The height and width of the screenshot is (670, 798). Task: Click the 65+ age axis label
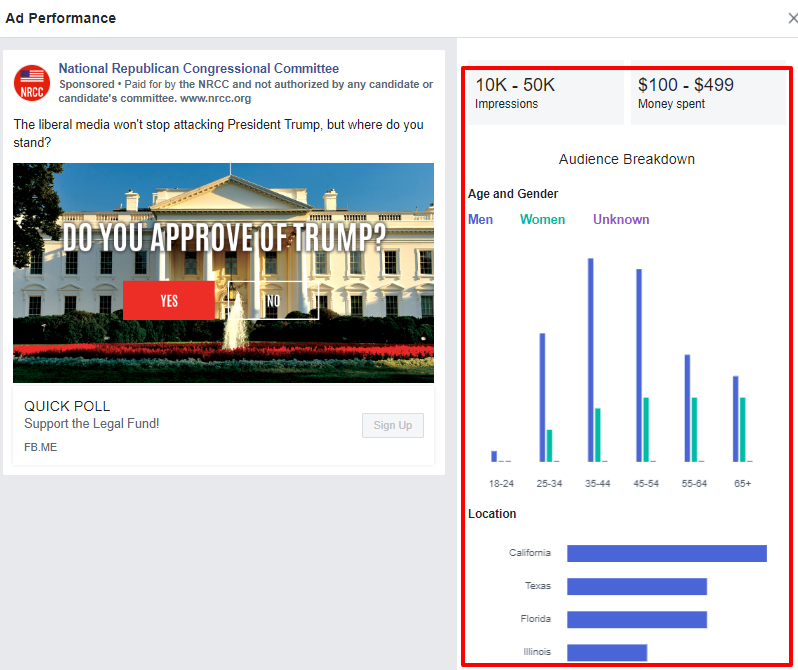743,483
